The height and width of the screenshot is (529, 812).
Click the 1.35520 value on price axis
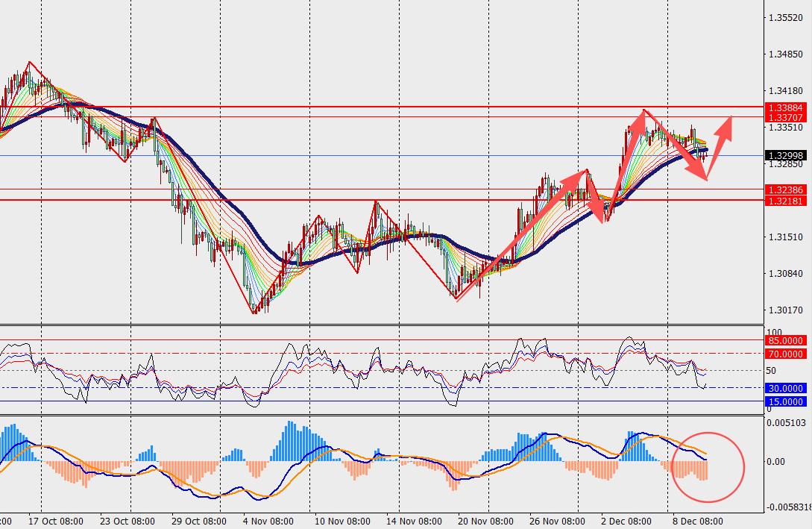click(x=787, y=17)
